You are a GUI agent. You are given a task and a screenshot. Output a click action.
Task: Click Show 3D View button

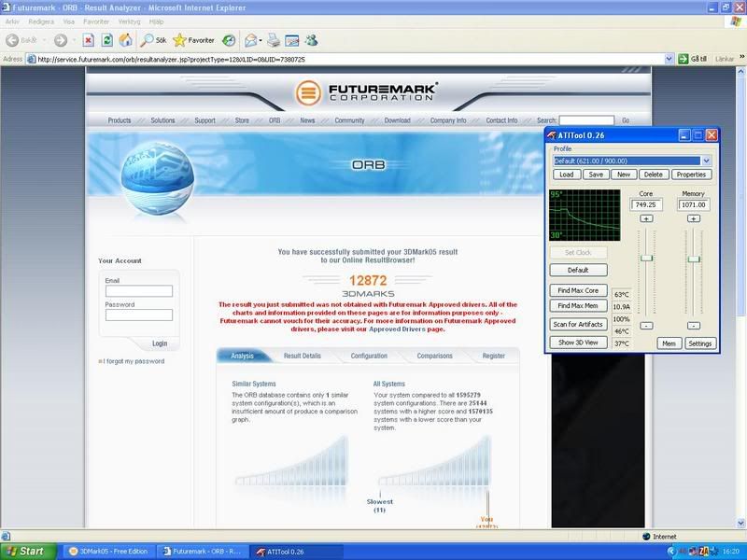point(578,343)
